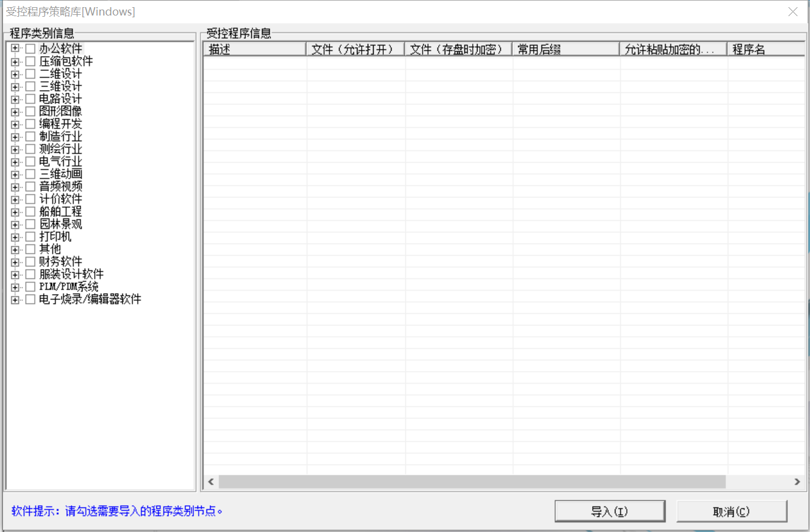Select the 图形图像 tree label

pyautogui.click(x=61, y=112)
